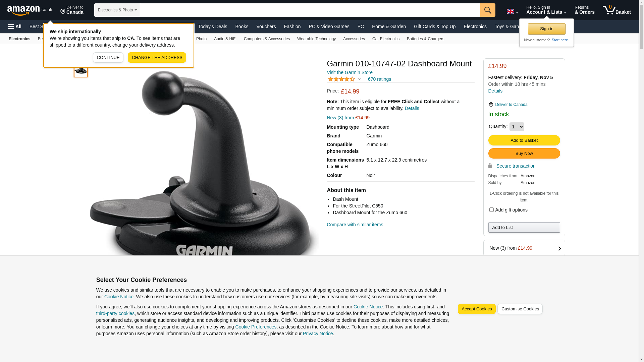Click the Add to Basket button
The width and height of the screenshot is (644, 362).
point(524,140)
